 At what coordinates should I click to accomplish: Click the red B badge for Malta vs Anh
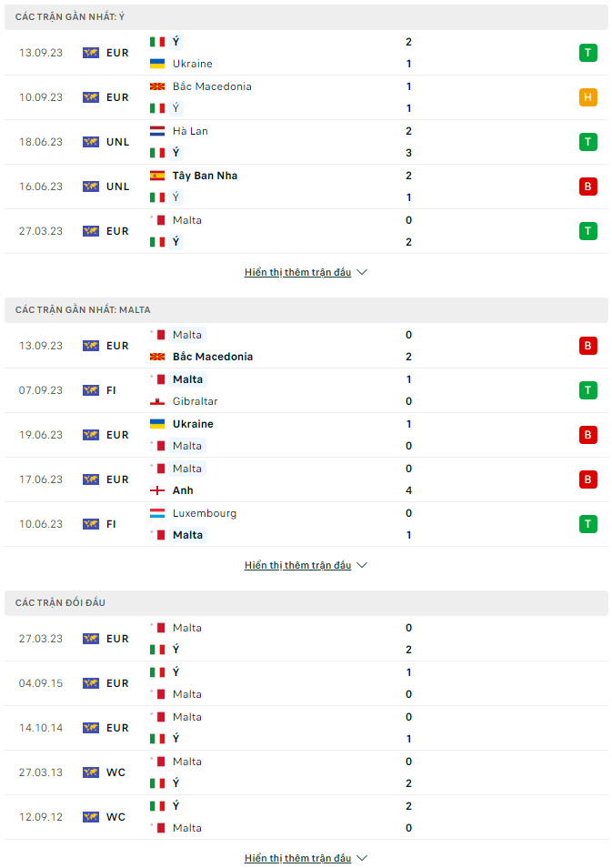pyautogui.click(x=587, y=479)
